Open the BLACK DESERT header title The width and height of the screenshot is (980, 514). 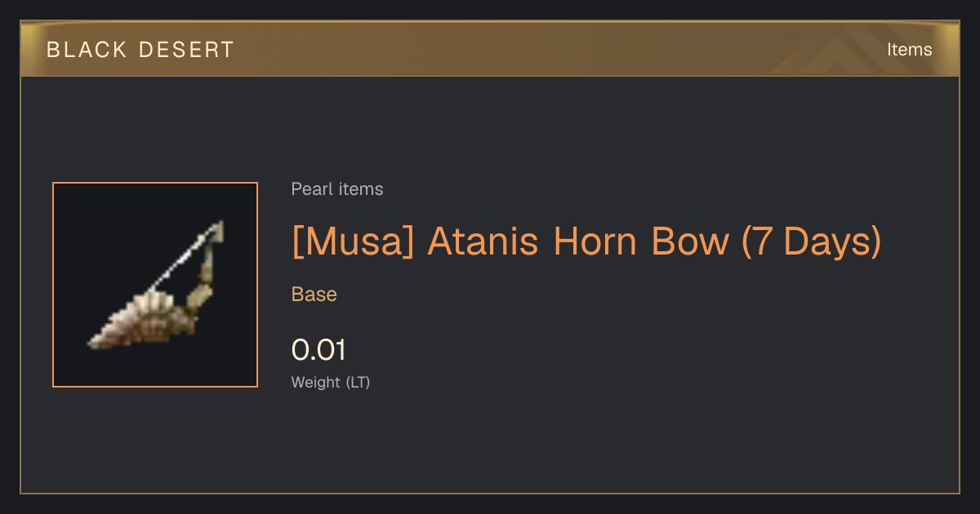(x=140, y=50)
